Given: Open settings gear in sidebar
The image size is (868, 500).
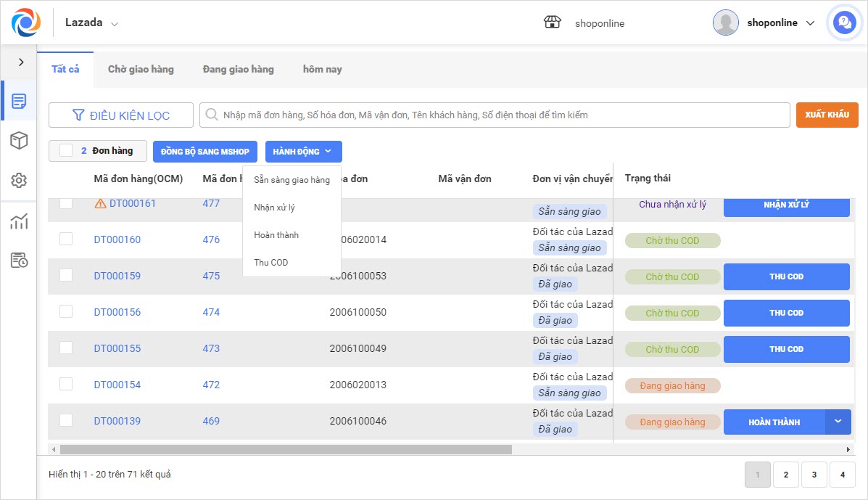Looking at the screenshot, I should tap(19, 181).
